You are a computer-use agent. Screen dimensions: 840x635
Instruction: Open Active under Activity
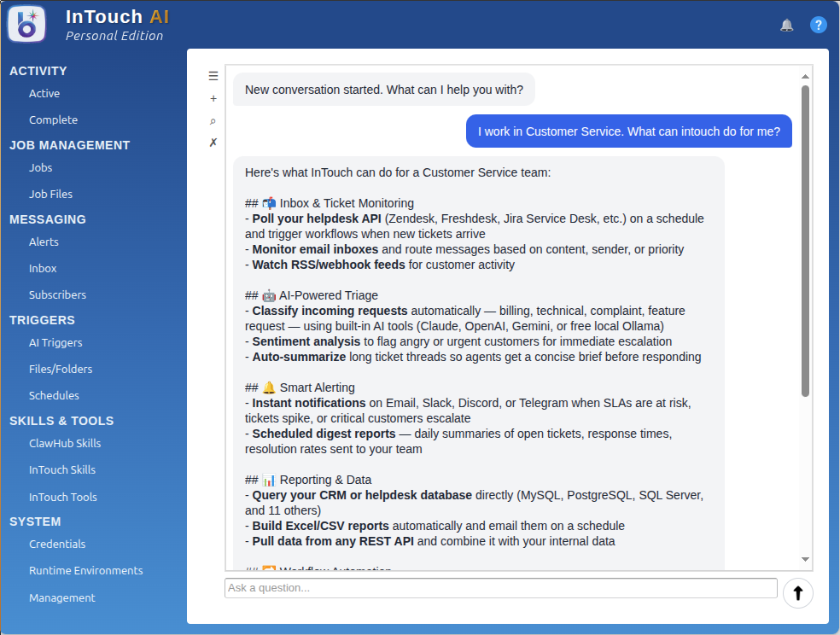[44, 93]
